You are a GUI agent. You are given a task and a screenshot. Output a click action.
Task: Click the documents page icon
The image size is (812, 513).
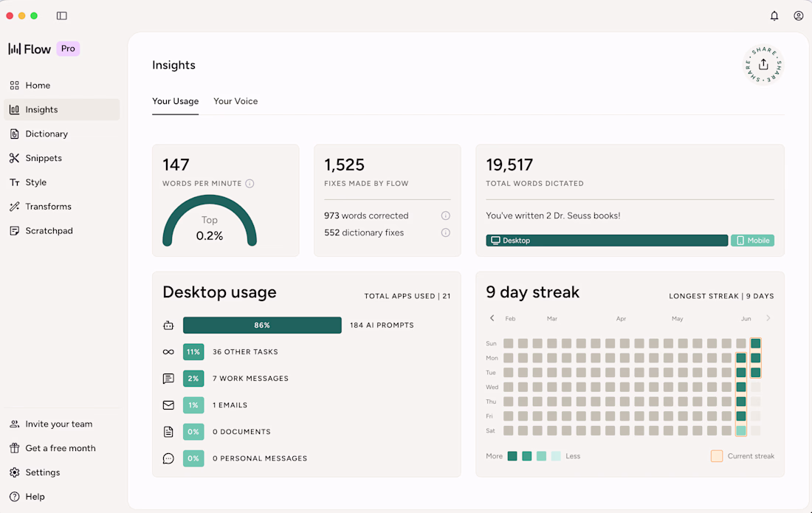pos(168,432)
